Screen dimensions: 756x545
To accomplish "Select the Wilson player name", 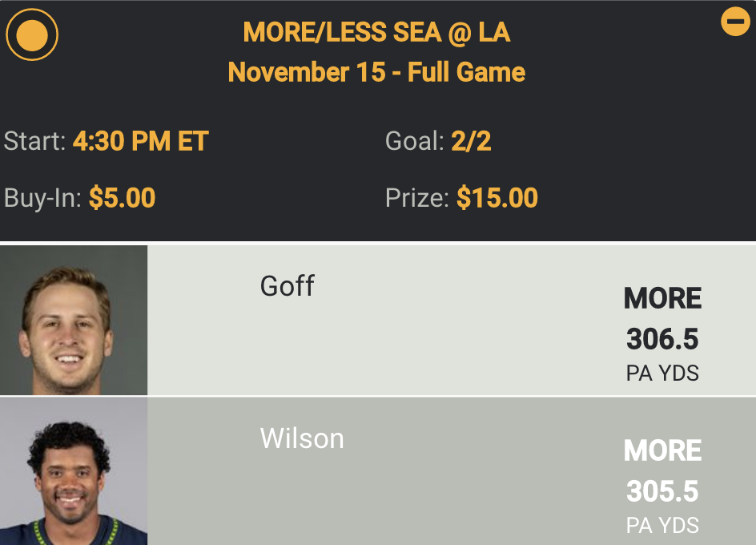I will point(302,438).
